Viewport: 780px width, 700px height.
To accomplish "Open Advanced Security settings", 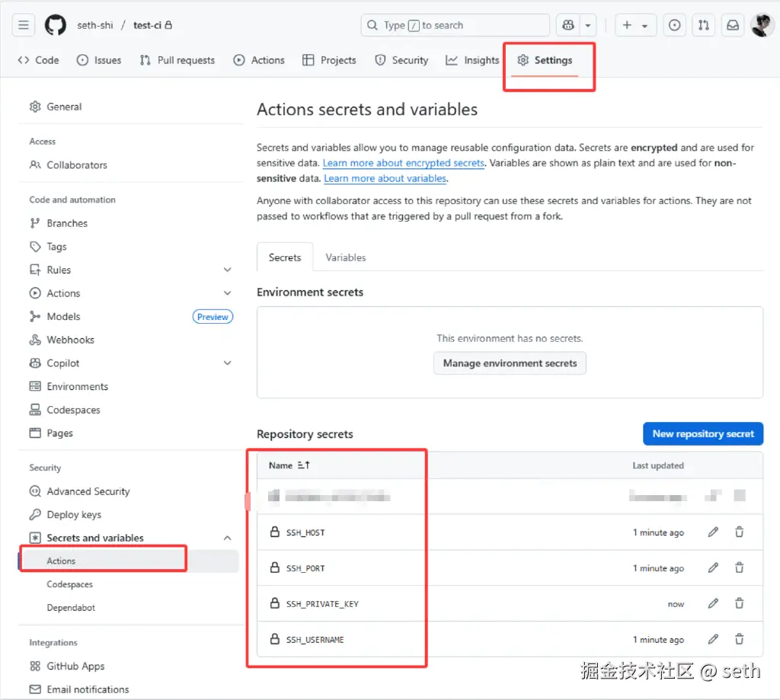I will [x=79, y=491].
